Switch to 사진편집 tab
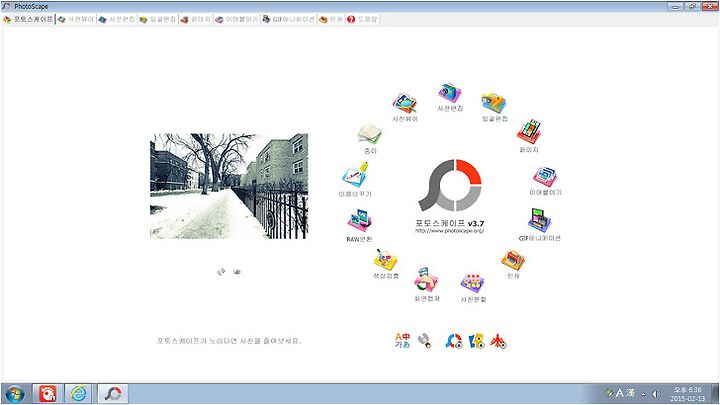Screen dimensions: 720x405 (x=117, y=19)
